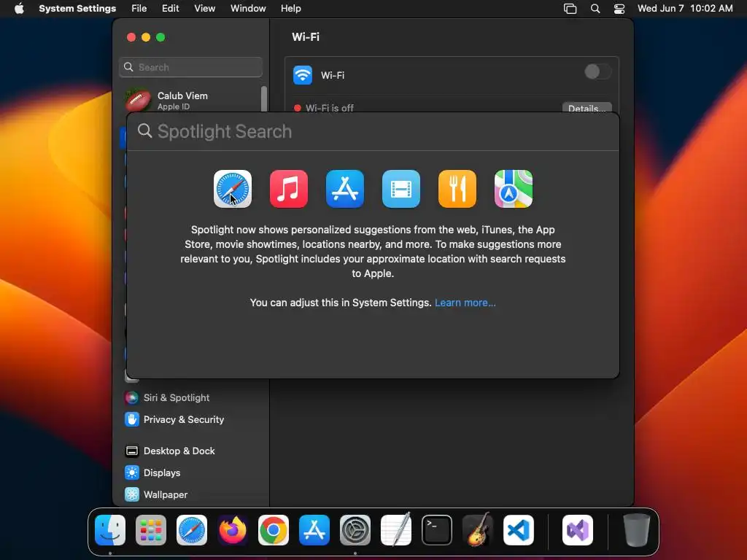Select Privacy & Security in sidebar

(x=174, y=419)
